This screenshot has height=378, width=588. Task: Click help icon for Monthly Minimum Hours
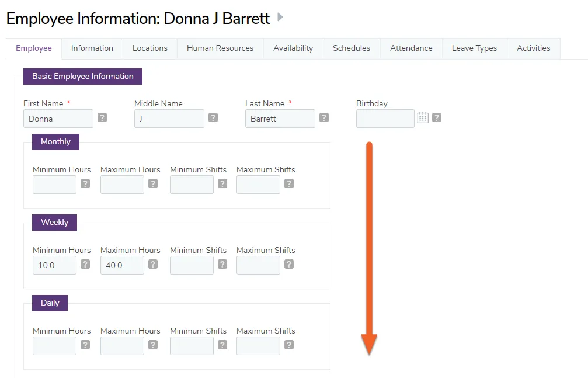click(85, 183)
